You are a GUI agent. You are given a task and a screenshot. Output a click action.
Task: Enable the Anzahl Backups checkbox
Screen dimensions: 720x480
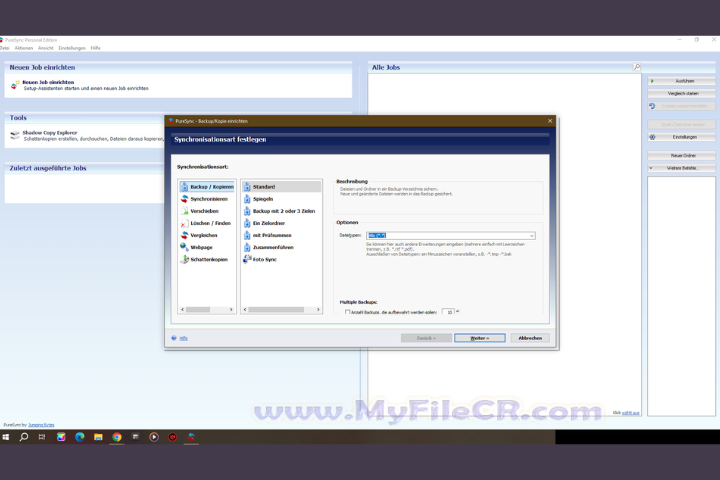tap(348, 312)
